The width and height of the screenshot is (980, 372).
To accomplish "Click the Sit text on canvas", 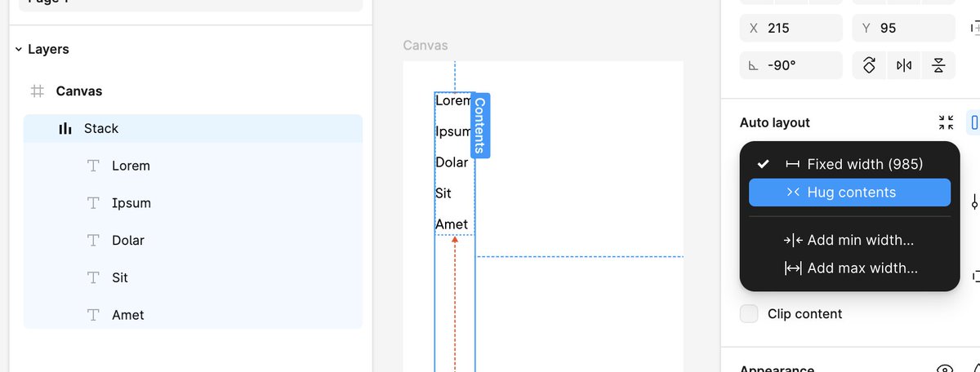I will click(x=443, y=193).
